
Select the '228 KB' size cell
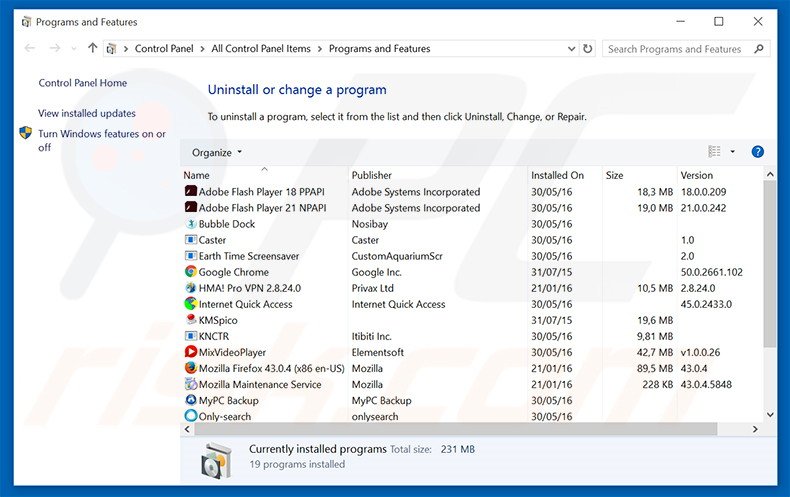[x=657, y=385]
